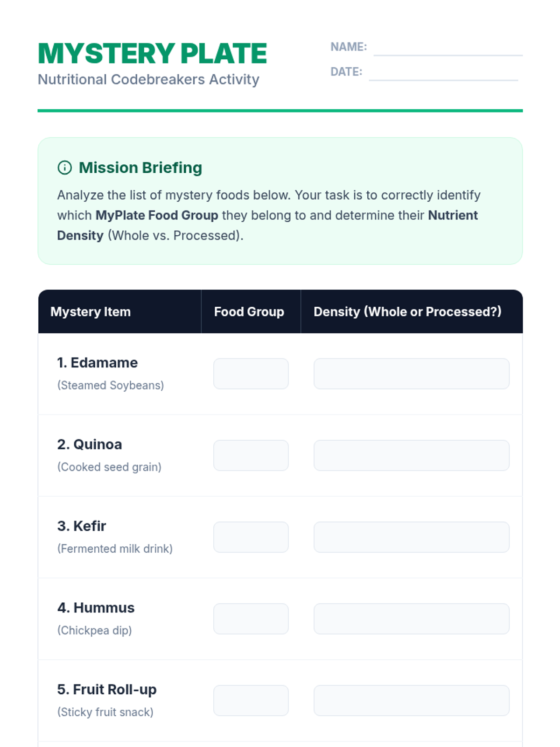Click the Food Group column header
The height and width of the screenshot is (747, 560).
(x=249, y=311)
